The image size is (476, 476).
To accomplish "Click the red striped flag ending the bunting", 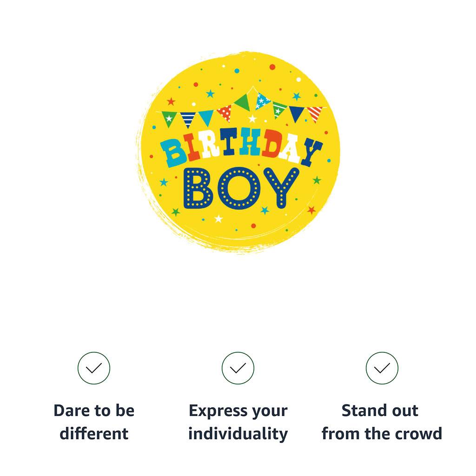I will pos(315,113).
